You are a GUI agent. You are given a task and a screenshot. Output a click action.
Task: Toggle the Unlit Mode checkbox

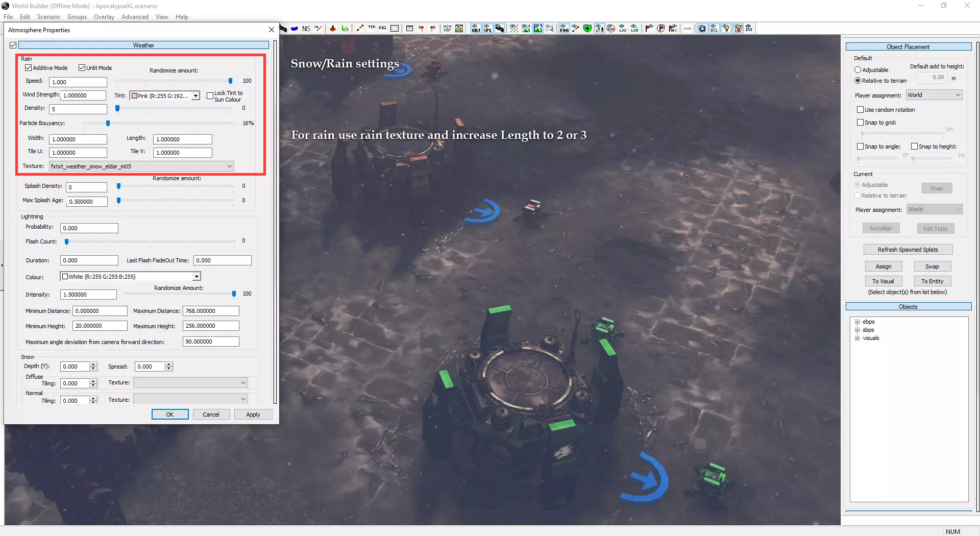[82, 68]
